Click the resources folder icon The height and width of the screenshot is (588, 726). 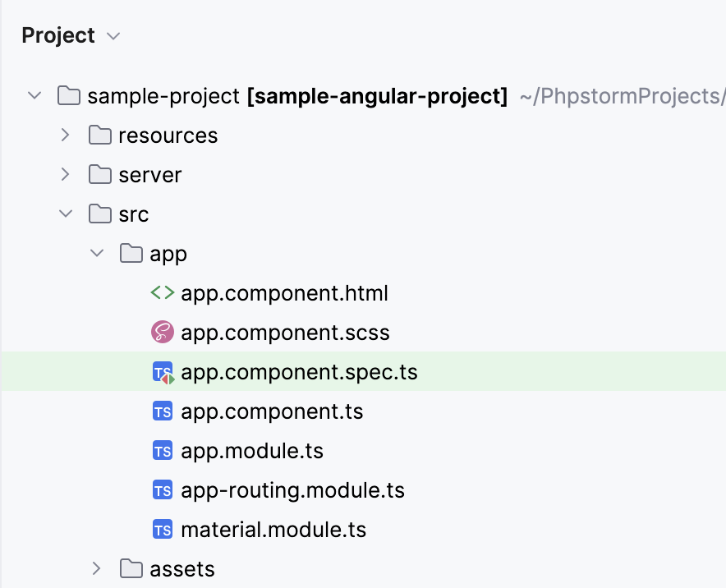(x=100, y=136)
